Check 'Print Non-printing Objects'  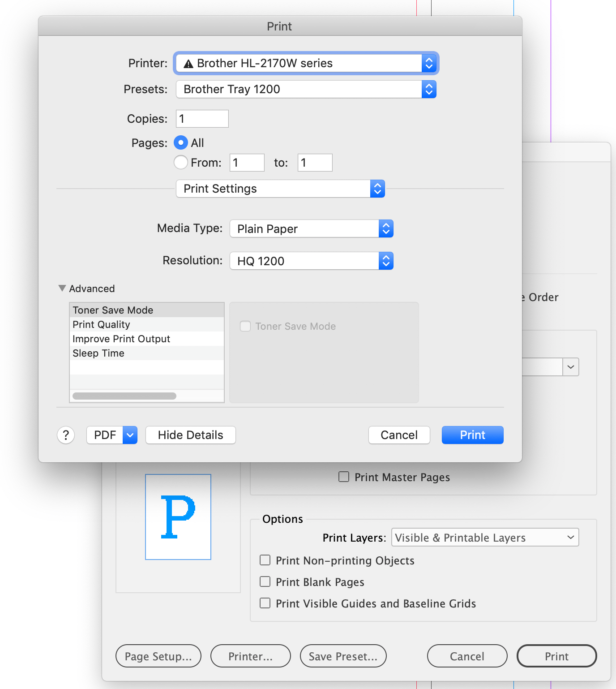[x=265, y=560]
